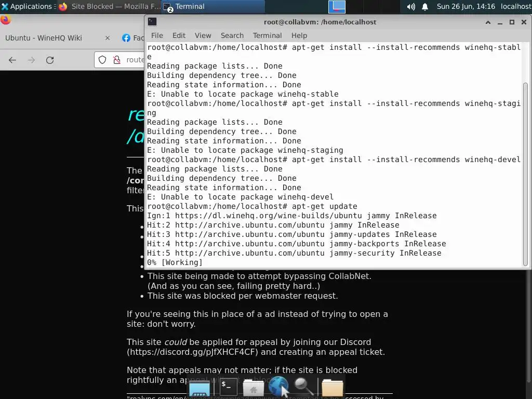Click the Hit:5 jammy-security InRelease line

pos(294,253)
